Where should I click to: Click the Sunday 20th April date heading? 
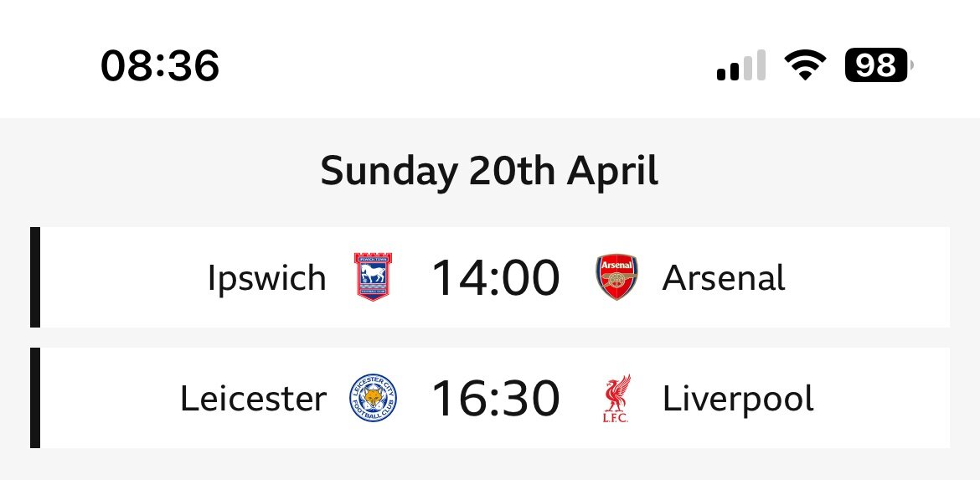489,171
